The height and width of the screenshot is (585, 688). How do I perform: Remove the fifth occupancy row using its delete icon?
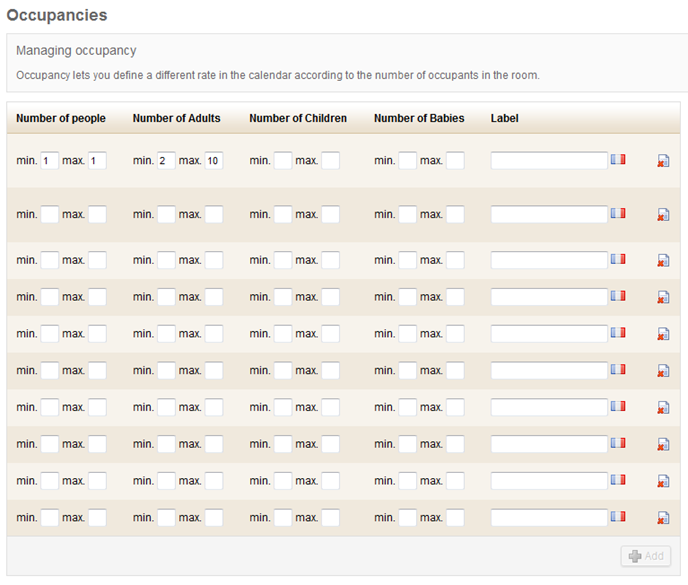(663, 334)
